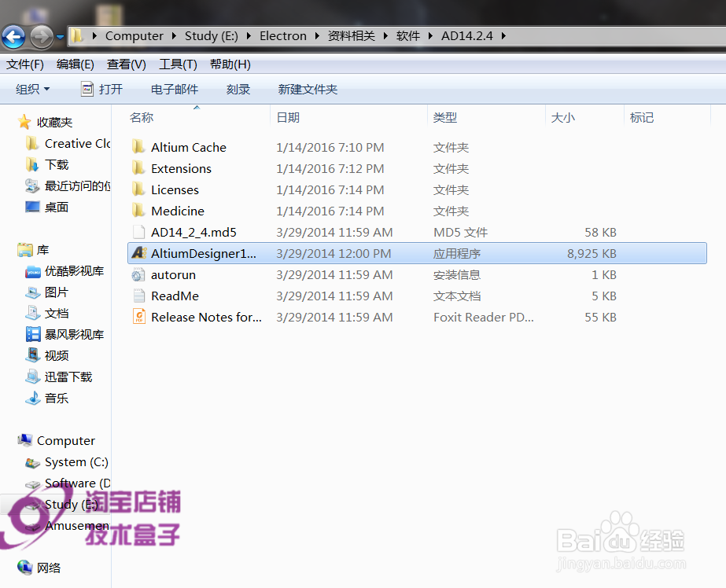Expand the arrow after AD14.2.4 in address bar
726x588 pixels.
pyautogui.click(x=503, y=35)
